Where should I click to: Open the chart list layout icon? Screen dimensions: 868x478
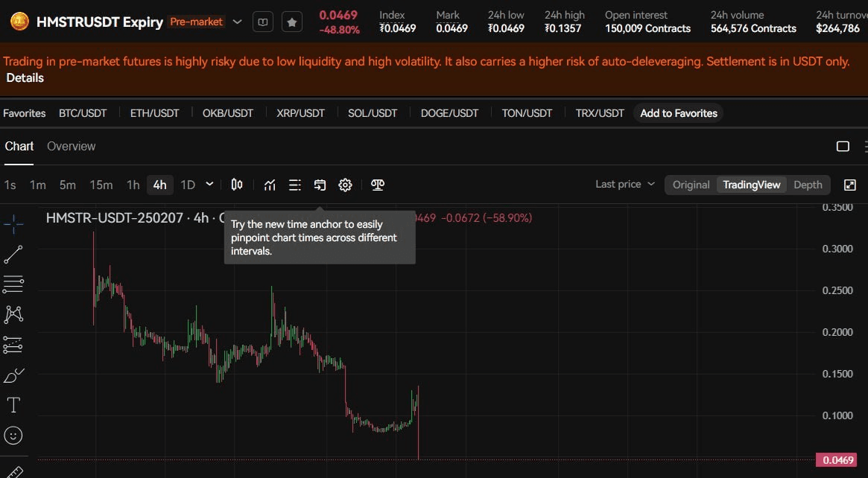(x=295, y=185)
